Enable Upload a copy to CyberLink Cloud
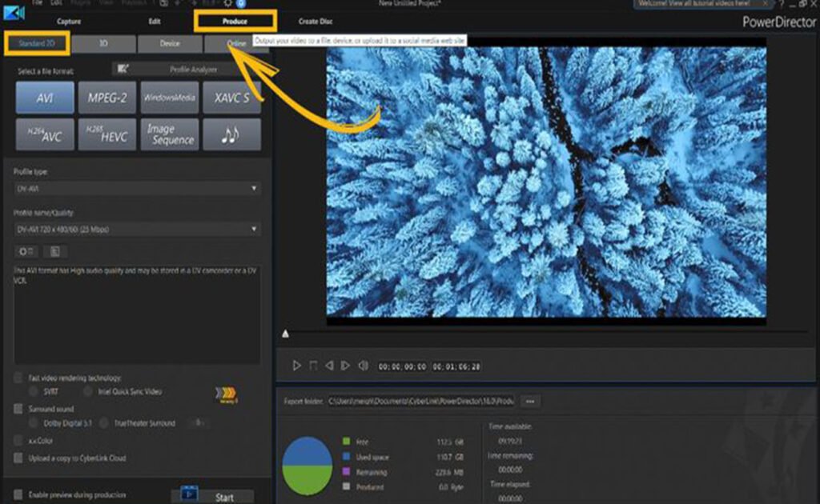The width and height of the screenshot is (820, 504). pos(18,458)
